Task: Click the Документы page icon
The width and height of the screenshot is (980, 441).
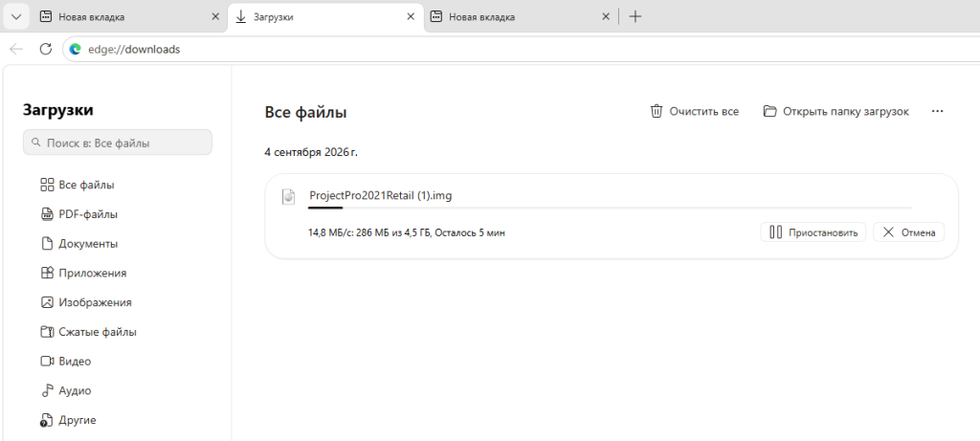Action: [x=47, y=244]
